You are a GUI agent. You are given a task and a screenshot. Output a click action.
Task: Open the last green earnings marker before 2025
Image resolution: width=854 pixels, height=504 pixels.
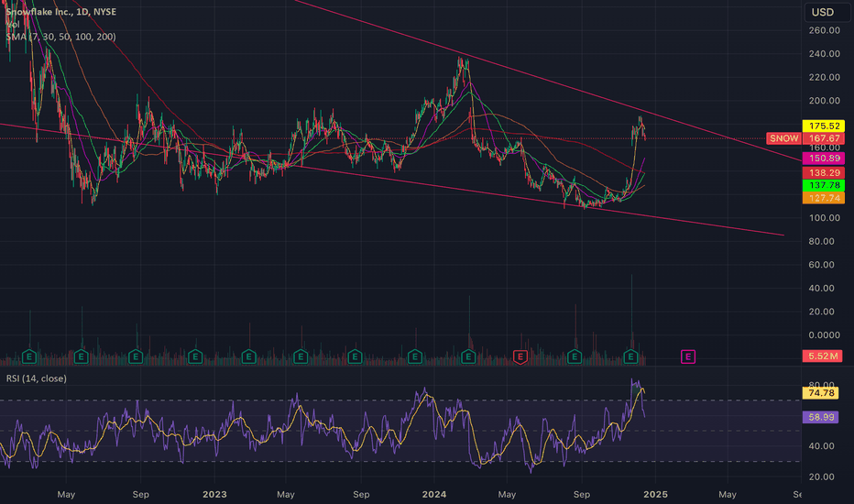(x=631, y=356)
